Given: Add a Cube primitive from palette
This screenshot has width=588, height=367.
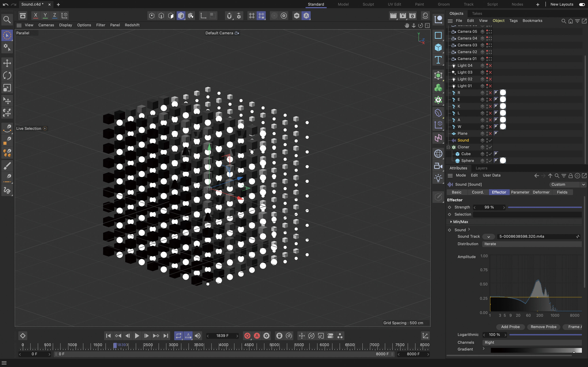Looking at the screenshot, I should [438, 47].
